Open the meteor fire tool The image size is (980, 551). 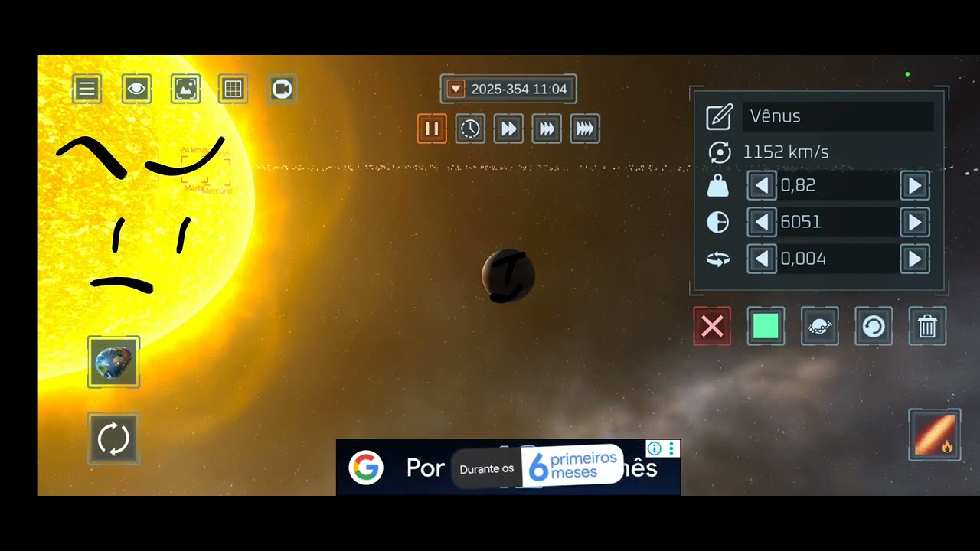(934, 435)
